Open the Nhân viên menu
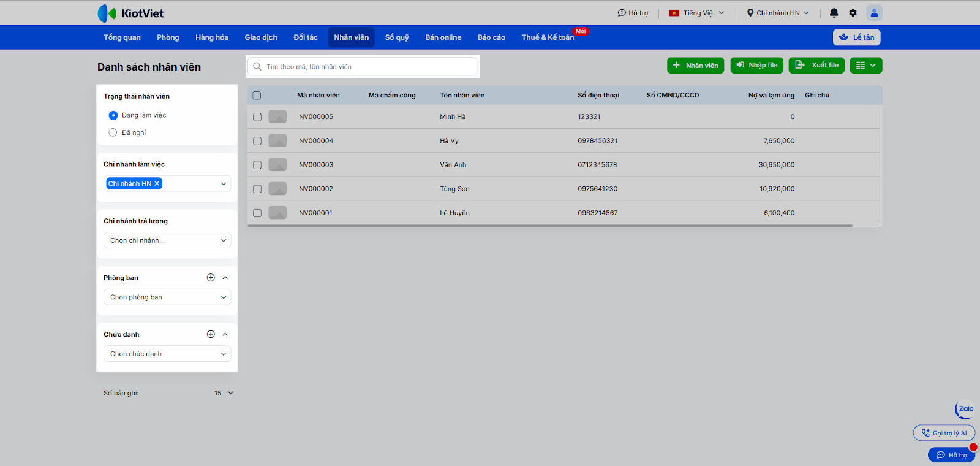 (x=351, y=37)
